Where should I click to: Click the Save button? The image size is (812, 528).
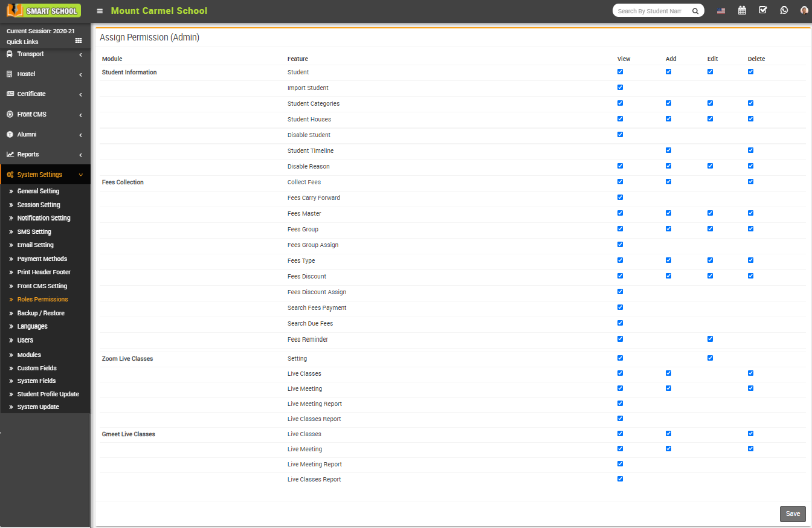(792, 514)
